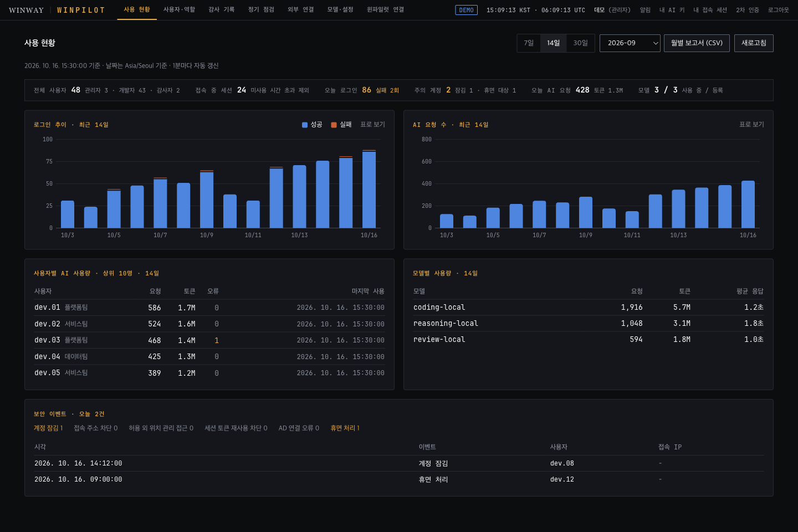This screenshot has height=532, width=798.
Task: Open the 감사 기록 tab
Action: [222, 10]
